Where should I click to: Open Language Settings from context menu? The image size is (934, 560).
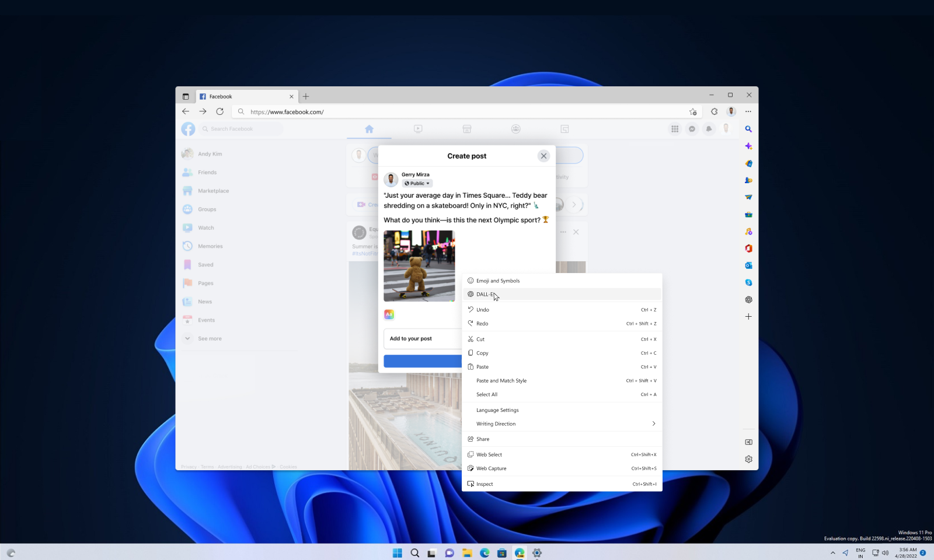click(562, 410)
